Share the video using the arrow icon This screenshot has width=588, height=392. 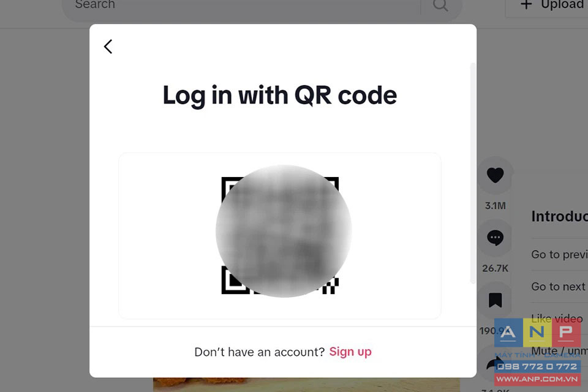pos(494,363)
